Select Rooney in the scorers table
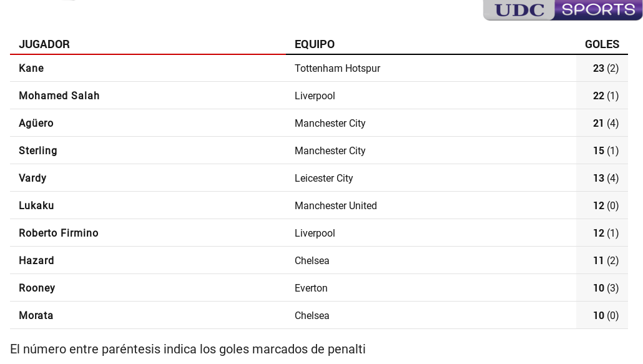This screenshot has height=364, width=643. click(37, 288)
